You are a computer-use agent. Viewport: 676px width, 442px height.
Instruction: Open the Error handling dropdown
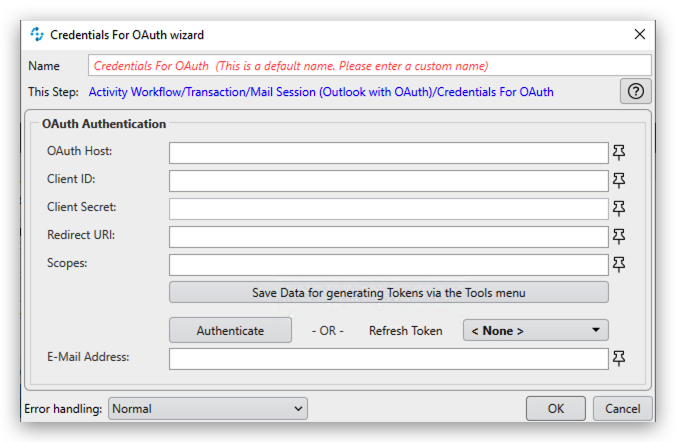pyautogui.click(x=207, y=408)
